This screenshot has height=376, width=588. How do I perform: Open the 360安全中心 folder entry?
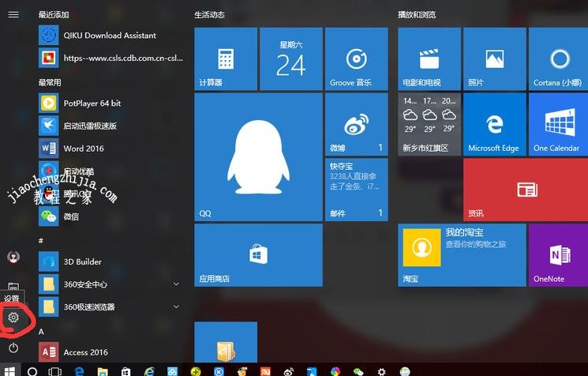coord(110,284)
